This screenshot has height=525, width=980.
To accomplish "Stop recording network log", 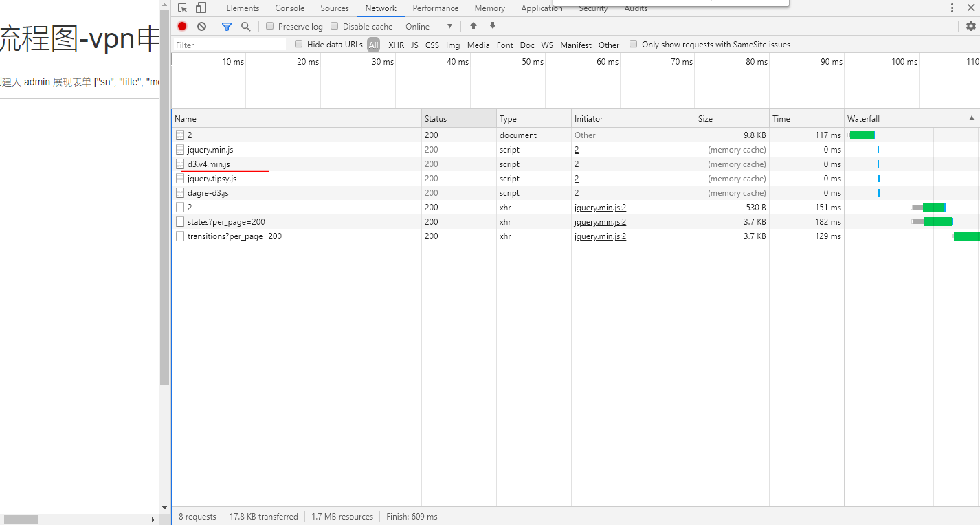I will pyautogui.click(x=182, y=26).
